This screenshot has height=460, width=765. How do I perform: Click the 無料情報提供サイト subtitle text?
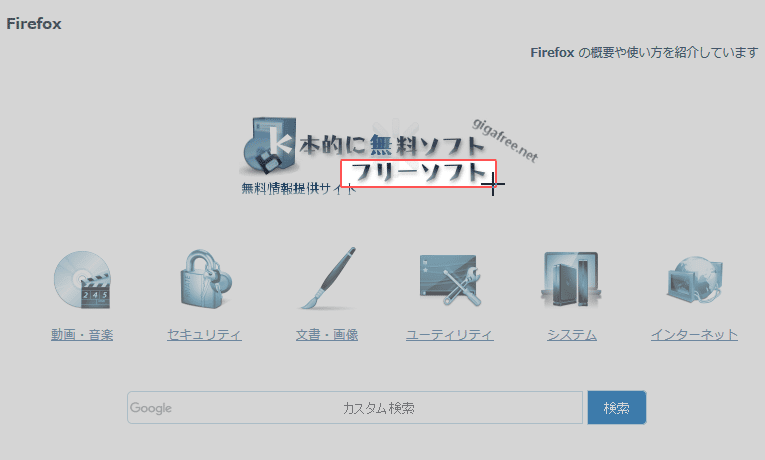point(299,188)
